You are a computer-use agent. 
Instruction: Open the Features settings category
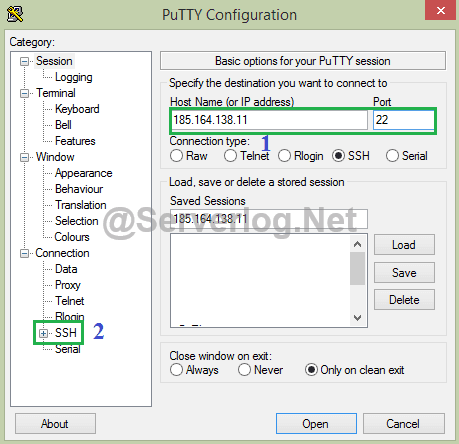pos(75,141)
